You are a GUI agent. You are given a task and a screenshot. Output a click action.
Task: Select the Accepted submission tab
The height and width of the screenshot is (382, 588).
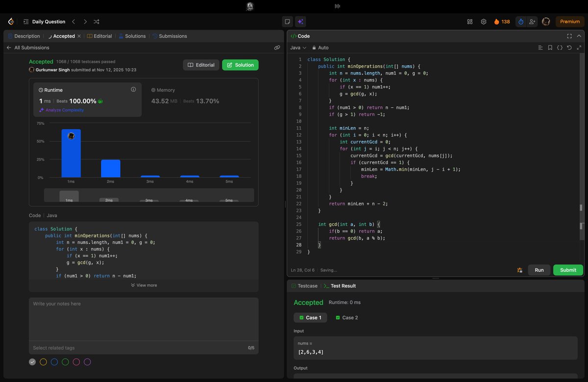61,36
